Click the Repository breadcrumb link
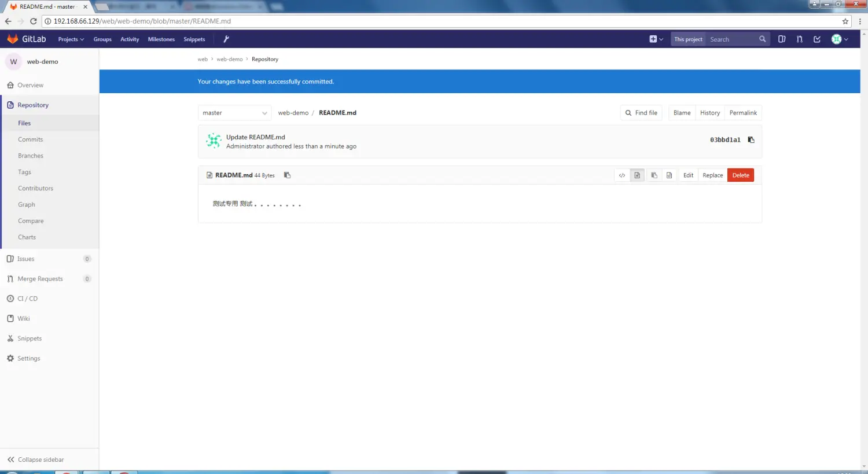The image size is (868, 474). click(265, 59)
